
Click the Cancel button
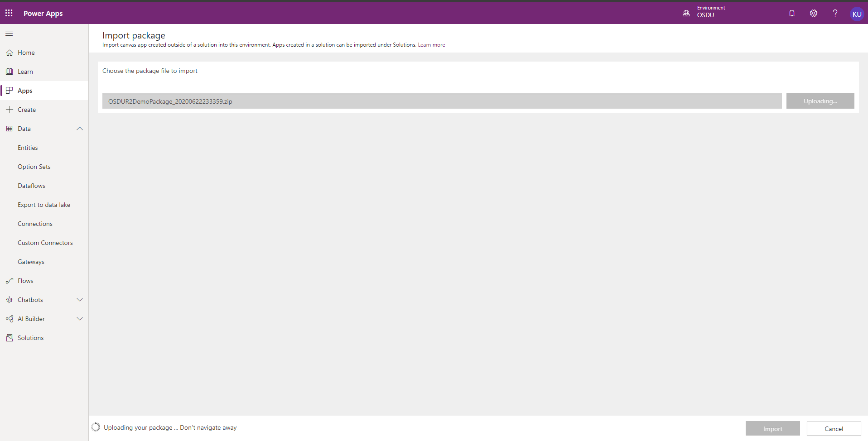(834, 429)
